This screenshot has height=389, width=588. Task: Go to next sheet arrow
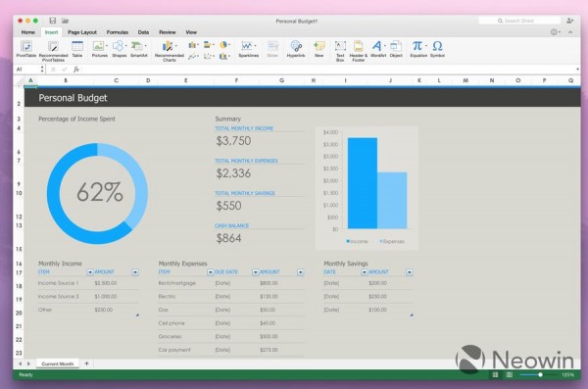[28, 364]
